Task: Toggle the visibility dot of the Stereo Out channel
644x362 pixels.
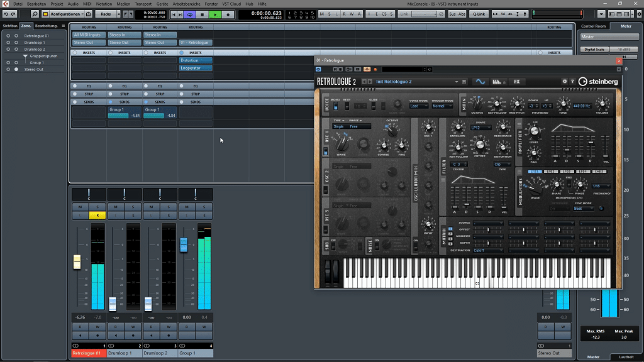Action: click(x=16, y=69)
